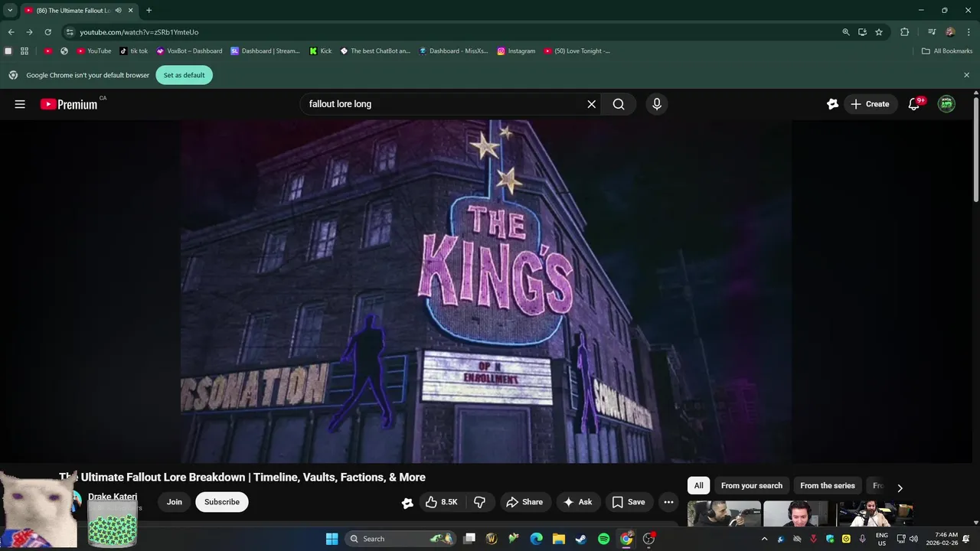This screenshot has height=551, width=980.
Task: Click the sparkle icon beside Create
Action: tap(832, 104)
